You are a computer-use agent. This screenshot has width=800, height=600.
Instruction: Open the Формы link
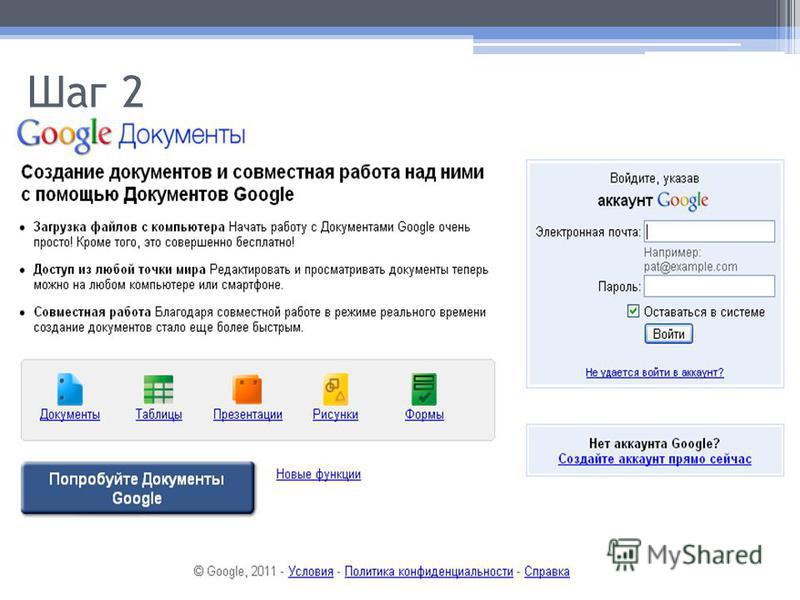pos(424,414)
